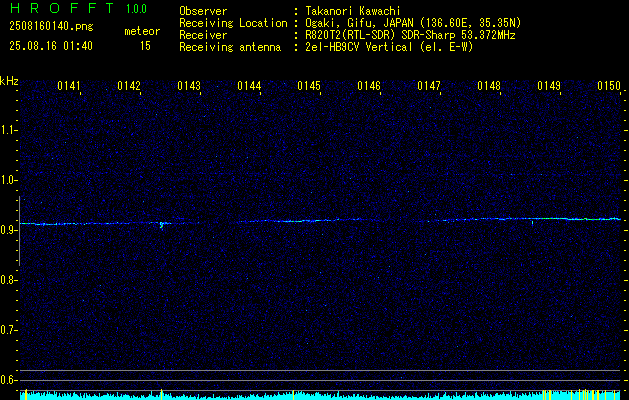
Task: Click the Receiver label
Action: coord(203,35)
